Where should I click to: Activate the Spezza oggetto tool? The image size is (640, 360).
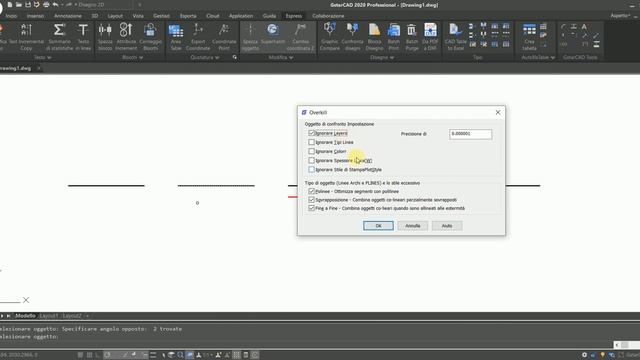[250, 37]
